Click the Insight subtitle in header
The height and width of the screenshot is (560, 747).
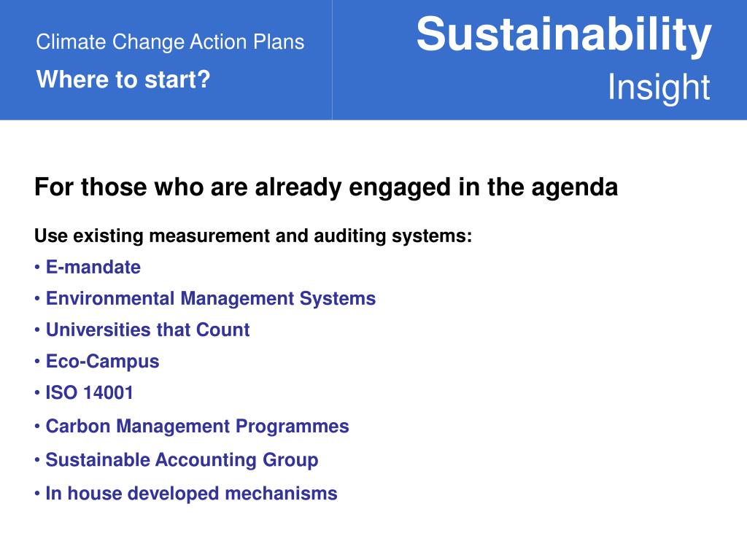click(659, 87)
